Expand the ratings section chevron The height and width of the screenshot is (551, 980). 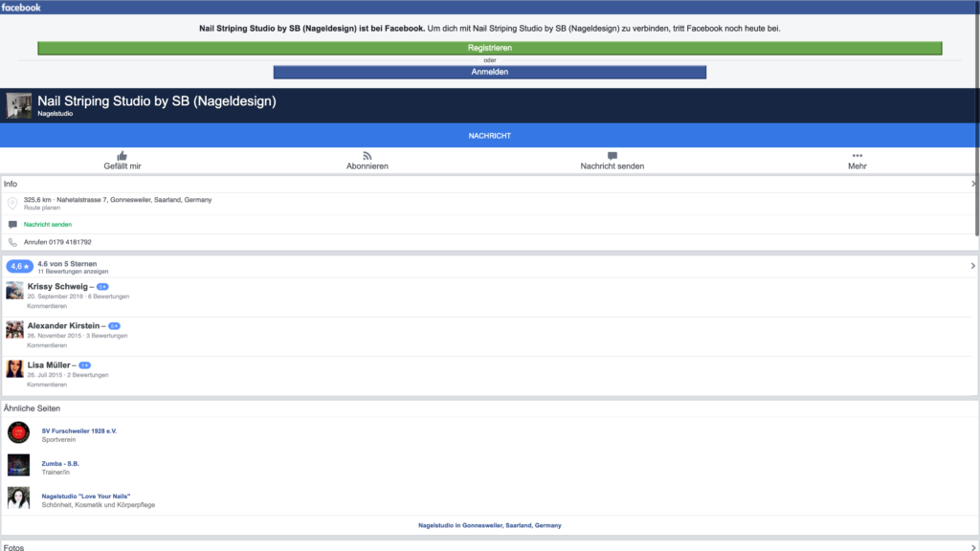(973, 266)
